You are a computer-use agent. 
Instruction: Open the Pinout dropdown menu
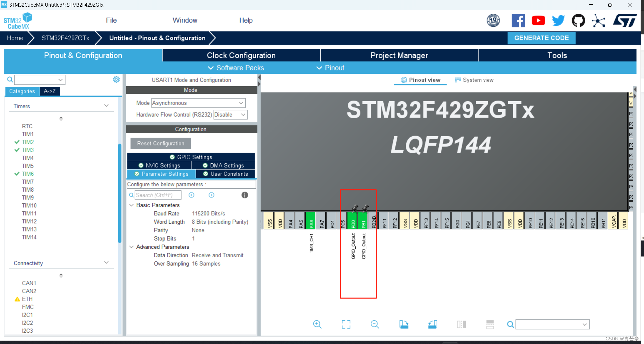[x=330, y=68]
